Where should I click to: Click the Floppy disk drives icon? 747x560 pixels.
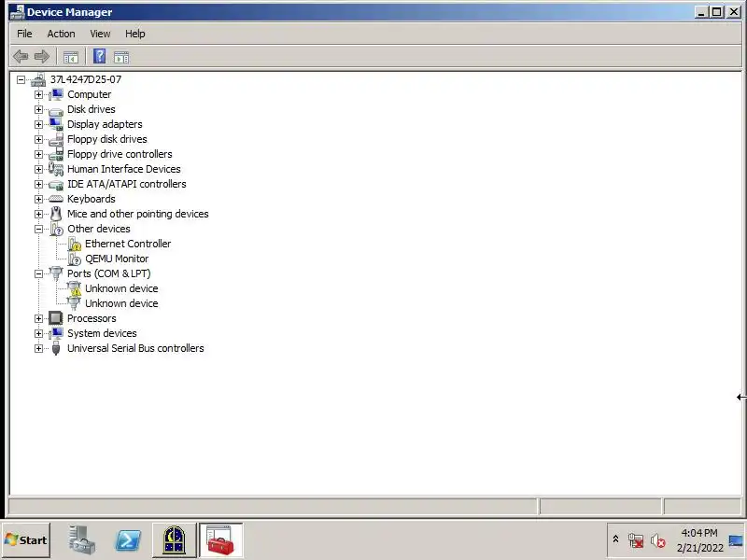tap(56, 139)
